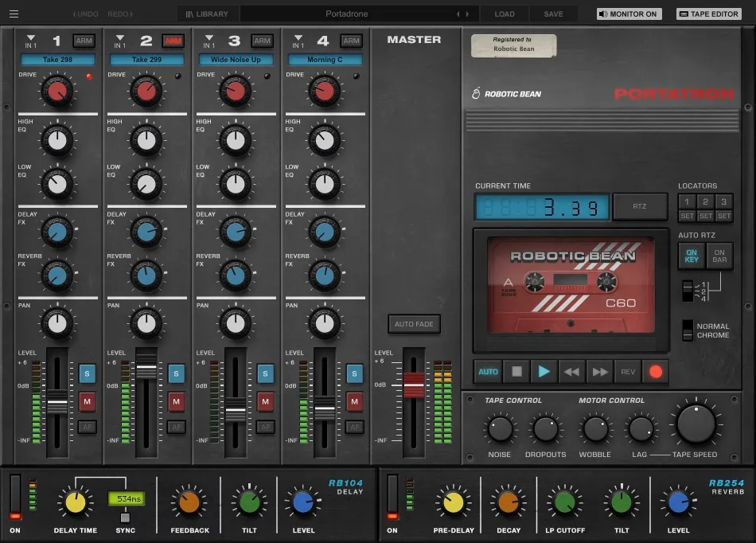The width and height of the screenshot is (756, 543).
Task: Click the reverb DECAY knob
Action: [509, 502]
